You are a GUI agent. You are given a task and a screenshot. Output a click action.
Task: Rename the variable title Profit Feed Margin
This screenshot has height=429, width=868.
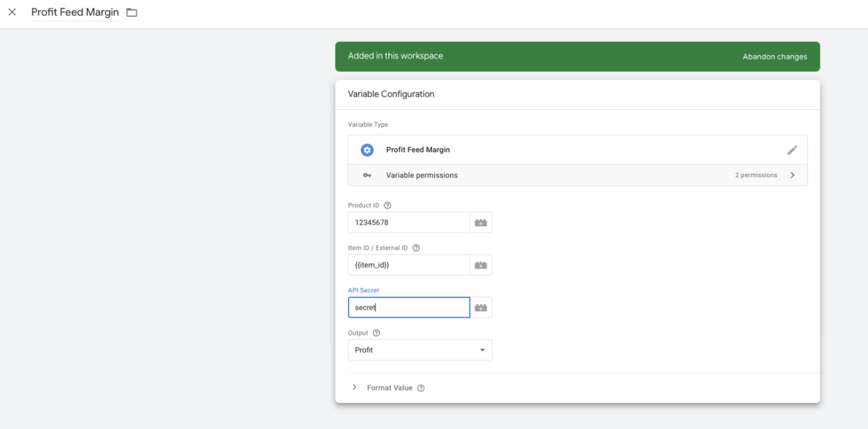click(75, 12)
